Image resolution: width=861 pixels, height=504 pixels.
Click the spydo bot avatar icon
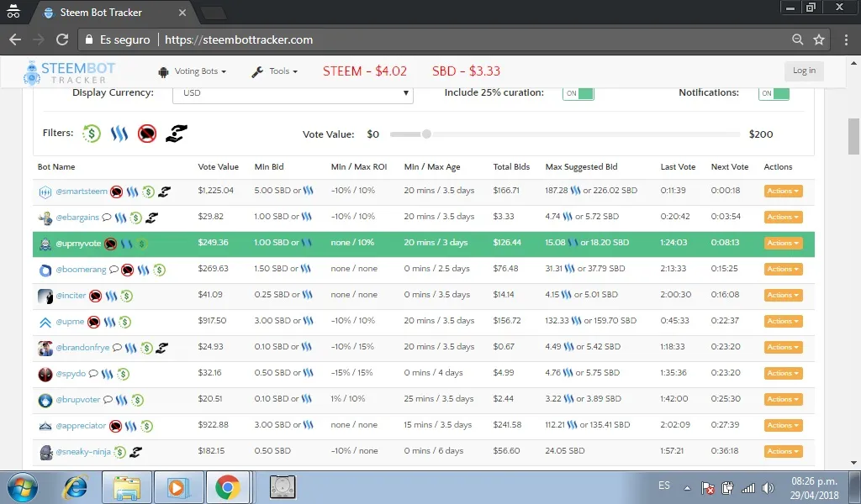[45, 374]
